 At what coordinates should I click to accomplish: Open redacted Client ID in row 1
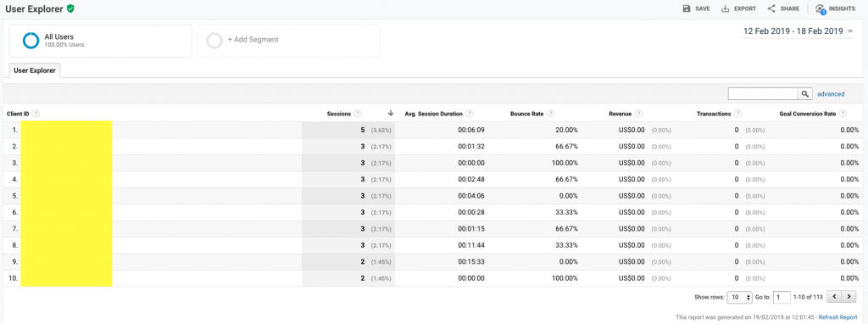66,130
